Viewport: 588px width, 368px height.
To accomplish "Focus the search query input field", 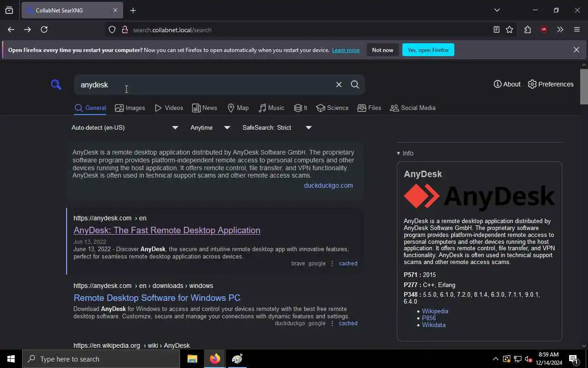I will coord(204,85).
